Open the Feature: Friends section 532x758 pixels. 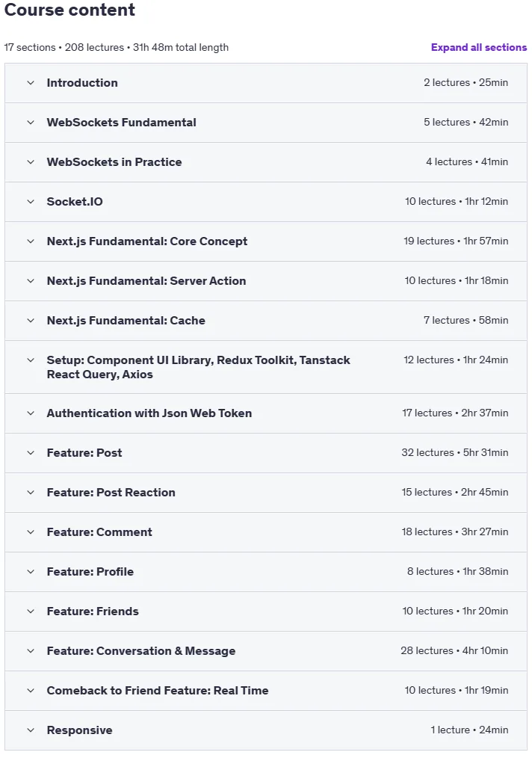click(x=93, y=611)
